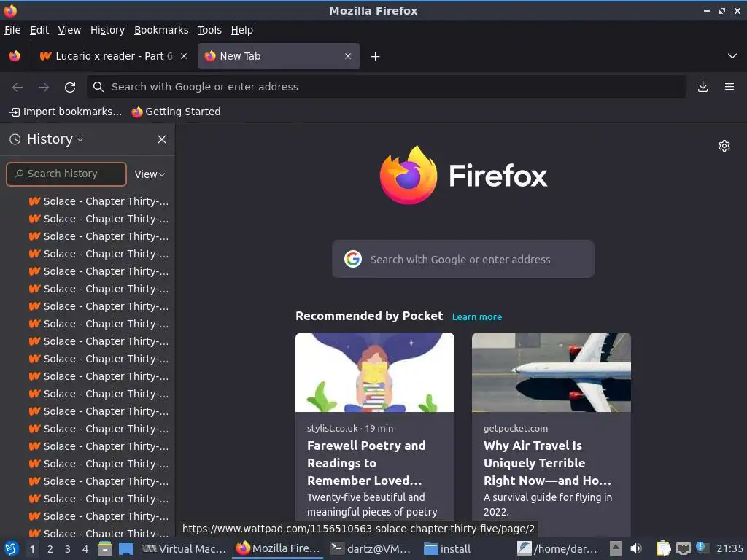Click the network monitor tray icon

[x=683, y=548]
